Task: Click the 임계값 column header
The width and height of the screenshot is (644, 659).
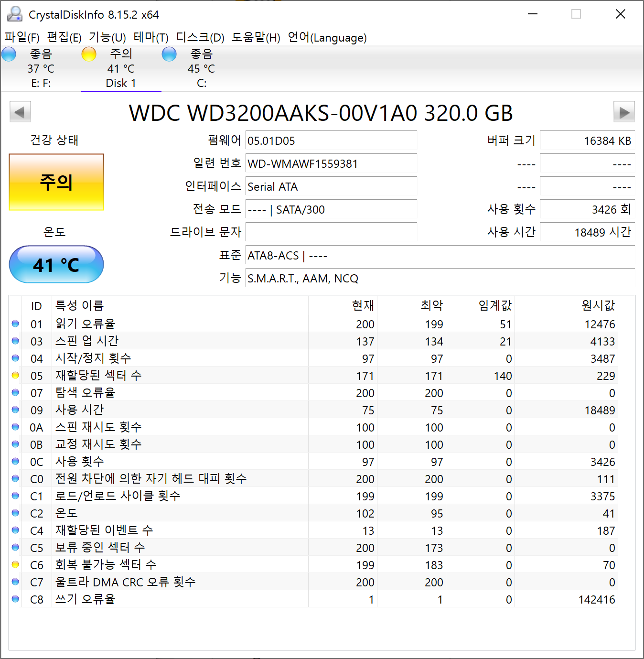Action: [480, 305]
